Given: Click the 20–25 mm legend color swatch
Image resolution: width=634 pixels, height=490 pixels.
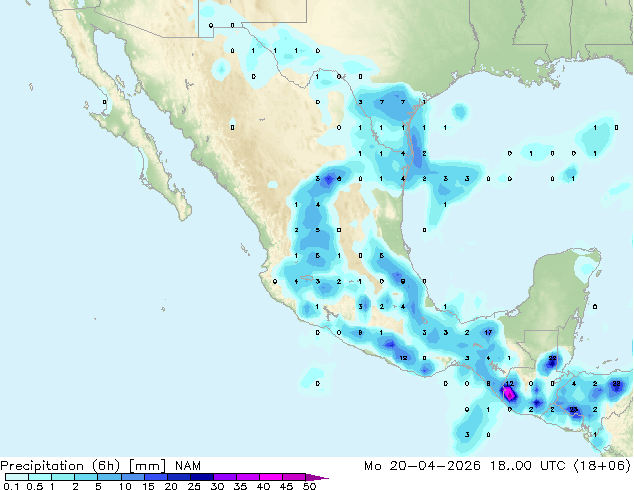Looking at the screenshot, I should point(178,477).
